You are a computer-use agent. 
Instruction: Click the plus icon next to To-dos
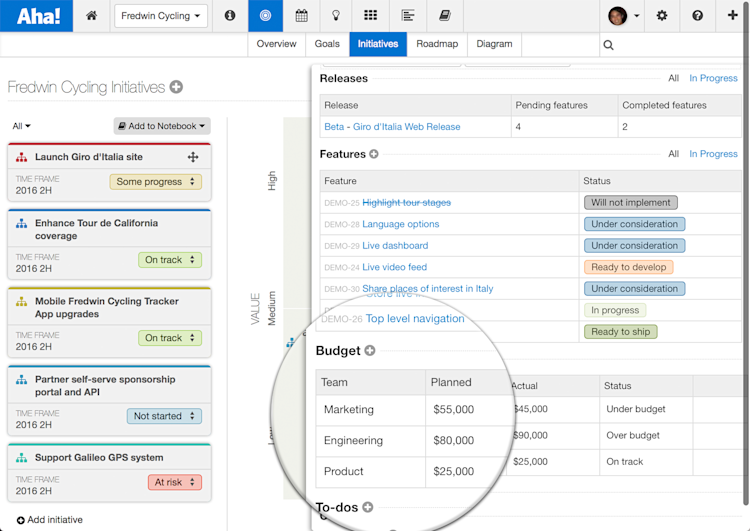pos(367,507)
